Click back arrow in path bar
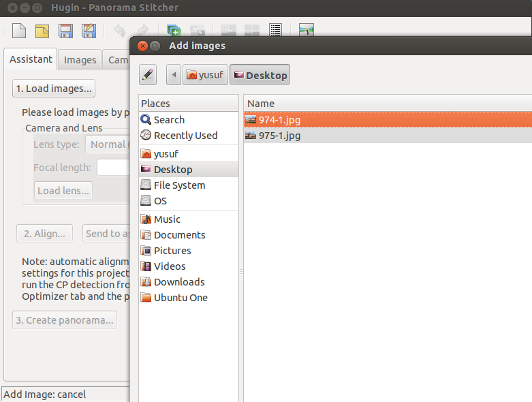Image resolution: width=532 pixels, height=402 pixels. point(174,75)
